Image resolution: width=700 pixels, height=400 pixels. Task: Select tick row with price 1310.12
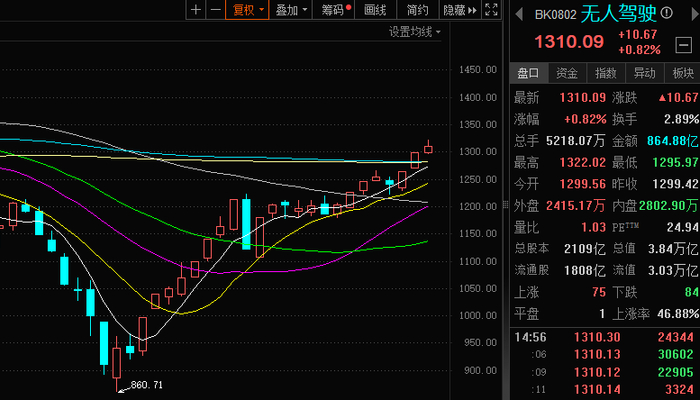[x=605, y=372]
